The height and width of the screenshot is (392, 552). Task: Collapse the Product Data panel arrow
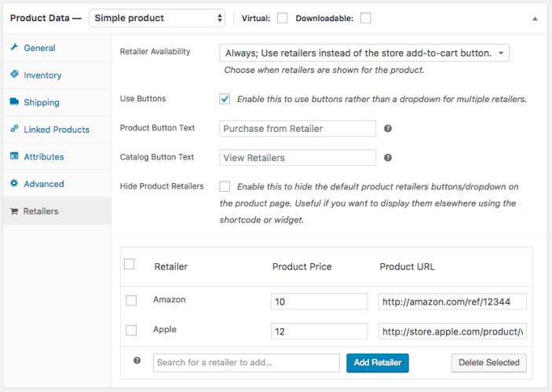[x=536, y=18]
